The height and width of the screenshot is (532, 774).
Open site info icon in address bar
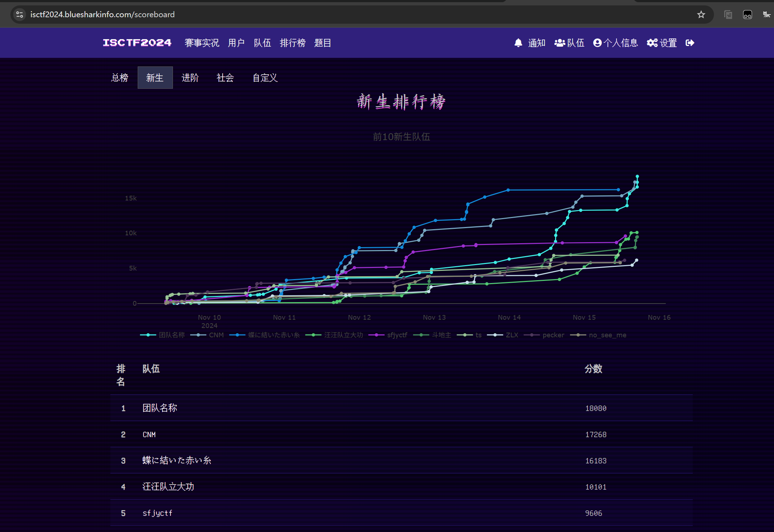coord(20,15)
